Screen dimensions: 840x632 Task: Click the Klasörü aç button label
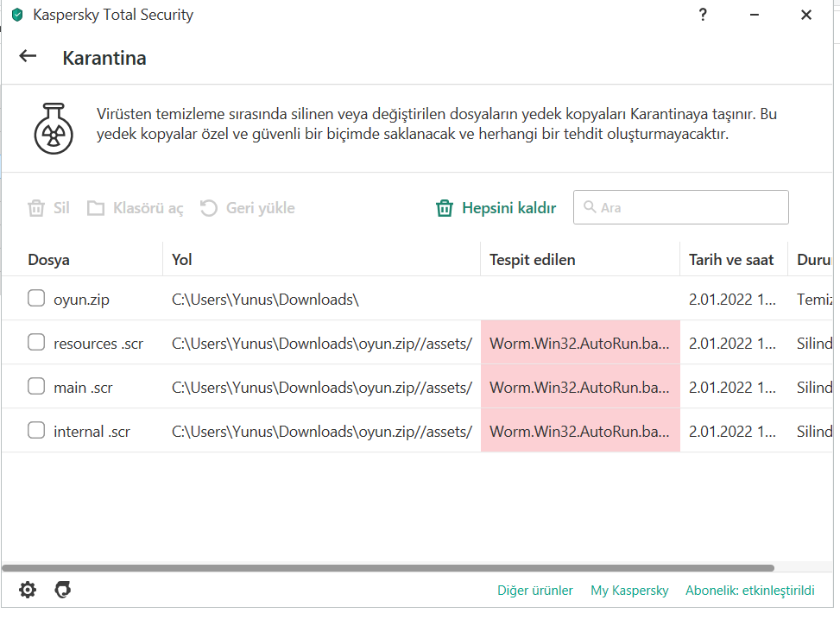tap(148, 208)
